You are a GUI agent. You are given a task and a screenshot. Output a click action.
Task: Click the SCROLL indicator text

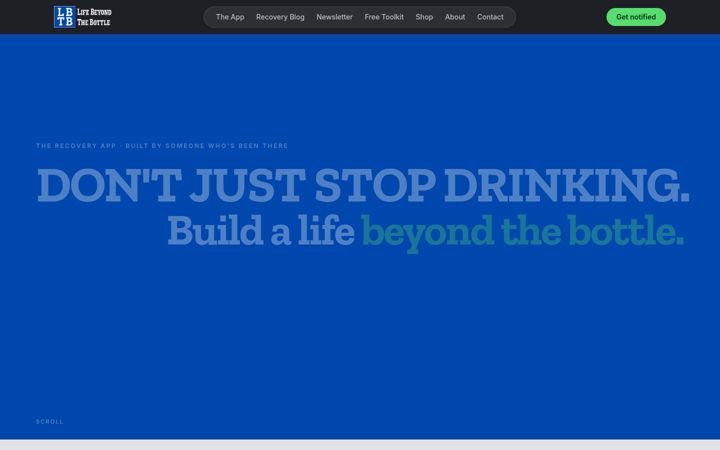point(50,422)
